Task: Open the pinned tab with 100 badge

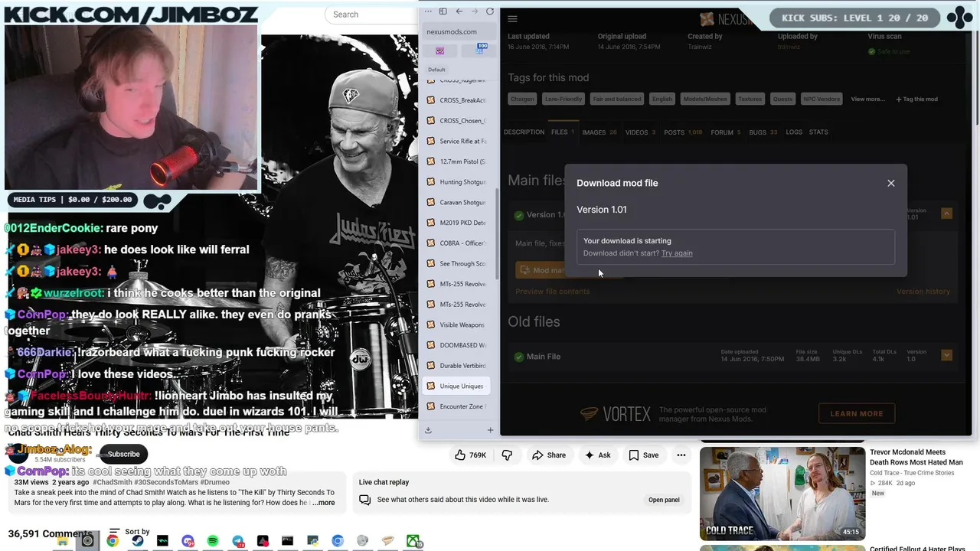Action: (479, 51)
